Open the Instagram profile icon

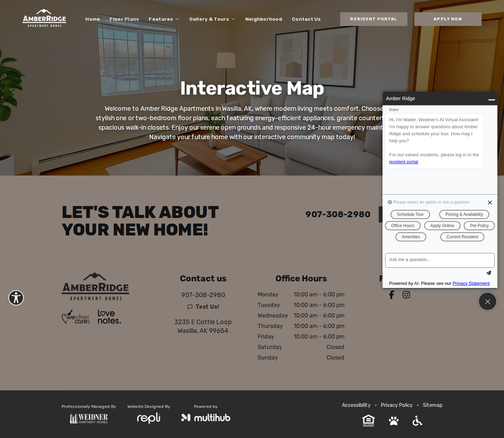[x=406, y=295]
